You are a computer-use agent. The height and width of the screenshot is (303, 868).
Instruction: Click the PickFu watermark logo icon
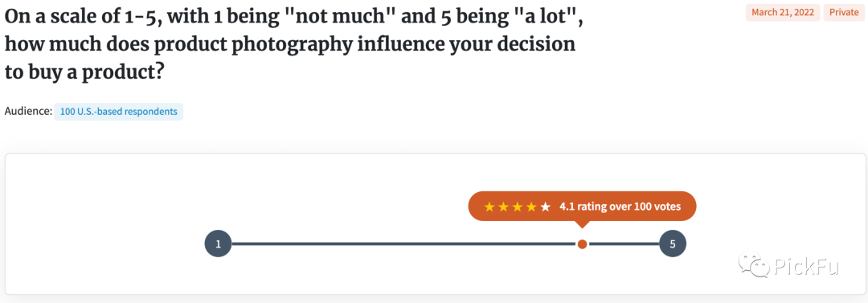pos(752,266)
